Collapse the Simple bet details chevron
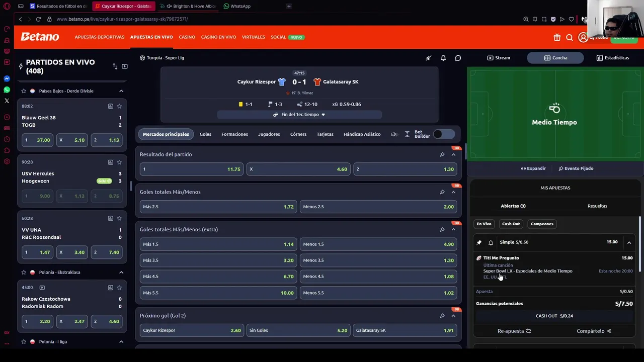 [629, 242]
